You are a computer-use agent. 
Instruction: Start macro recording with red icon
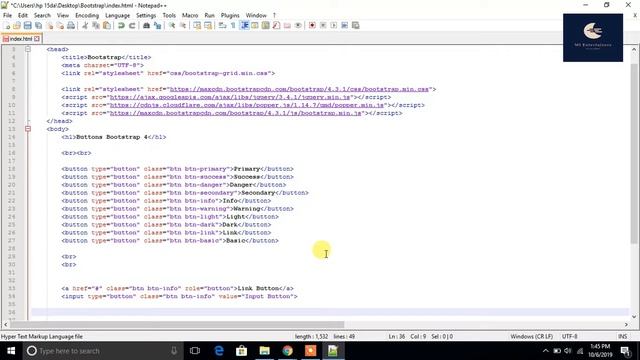point(312,25)
